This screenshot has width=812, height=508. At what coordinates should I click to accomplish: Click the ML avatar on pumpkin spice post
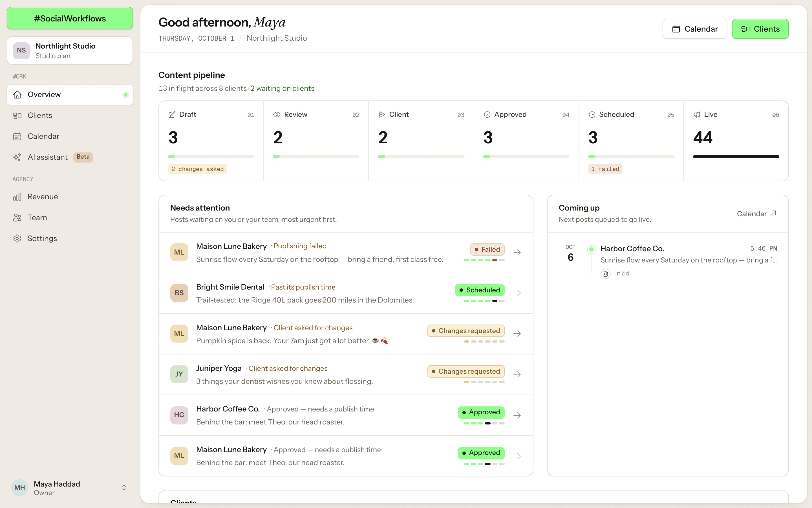(179, 334)
